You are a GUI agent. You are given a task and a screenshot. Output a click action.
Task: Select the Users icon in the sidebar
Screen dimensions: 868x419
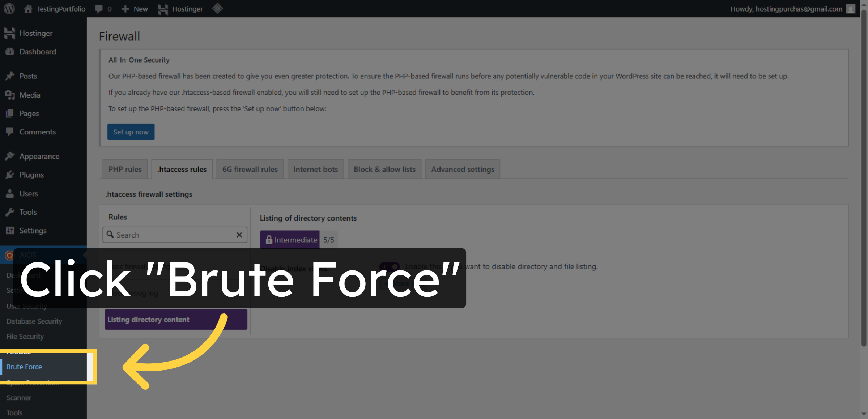point(10,193)
